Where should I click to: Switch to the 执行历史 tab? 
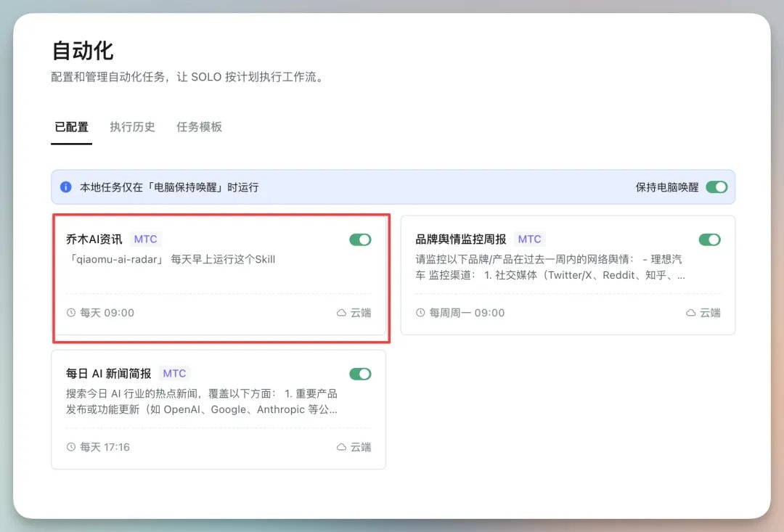tap(133, 127)
